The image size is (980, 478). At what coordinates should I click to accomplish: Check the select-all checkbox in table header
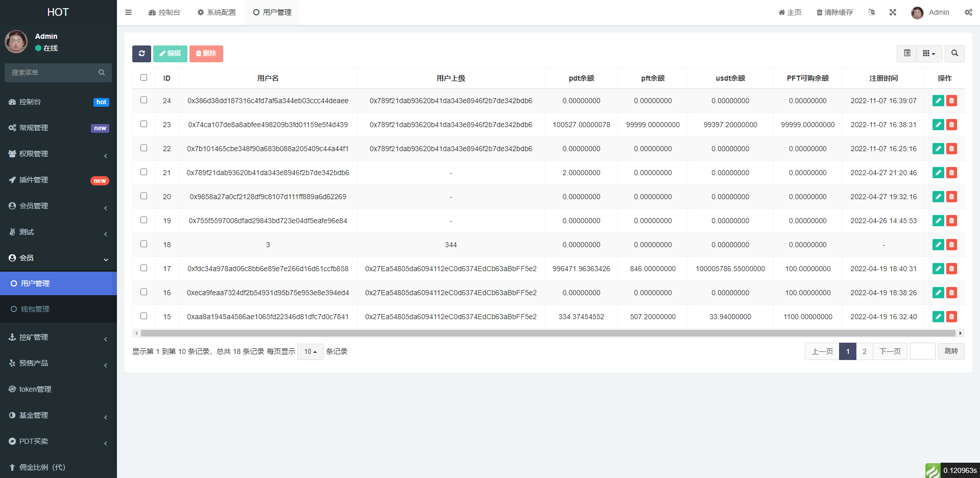144,78
